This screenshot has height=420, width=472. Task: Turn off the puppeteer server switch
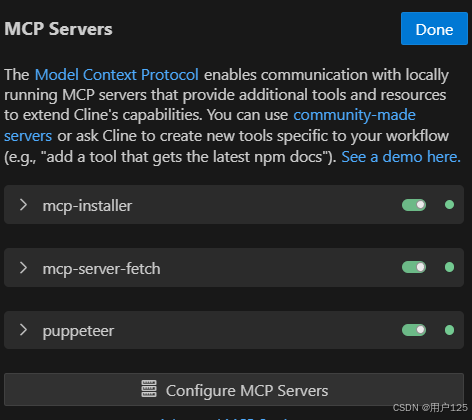click(414, 330)
